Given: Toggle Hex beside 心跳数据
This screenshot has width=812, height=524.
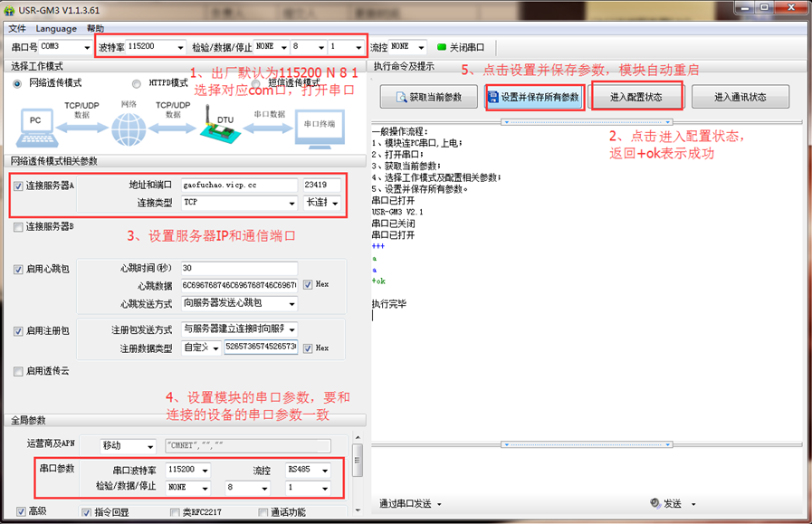Looking at the screenshot, I should (x=308, y=283).
